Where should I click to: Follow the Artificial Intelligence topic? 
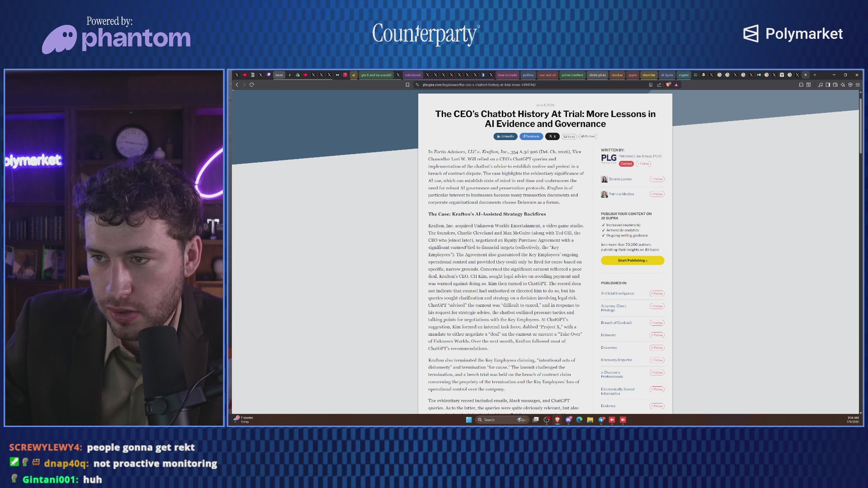[657, 294]
